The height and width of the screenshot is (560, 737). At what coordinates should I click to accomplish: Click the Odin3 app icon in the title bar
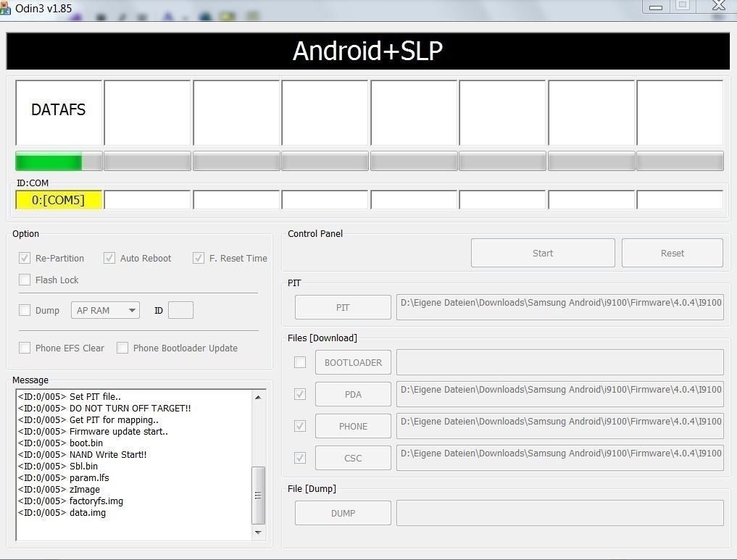(4, 8)
